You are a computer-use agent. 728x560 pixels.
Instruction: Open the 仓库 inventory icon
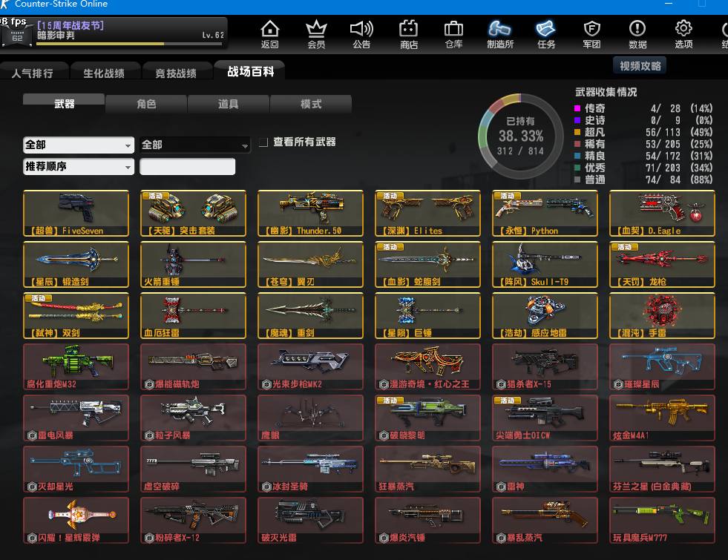[x=453, y=34]
